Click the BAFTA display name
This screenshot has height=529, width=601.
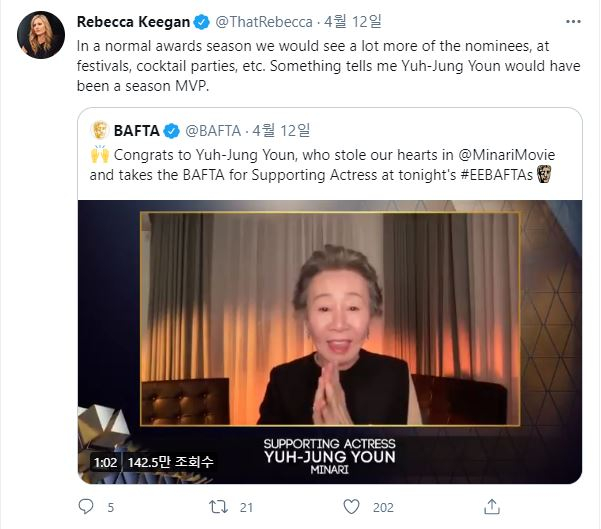(137, 130)
